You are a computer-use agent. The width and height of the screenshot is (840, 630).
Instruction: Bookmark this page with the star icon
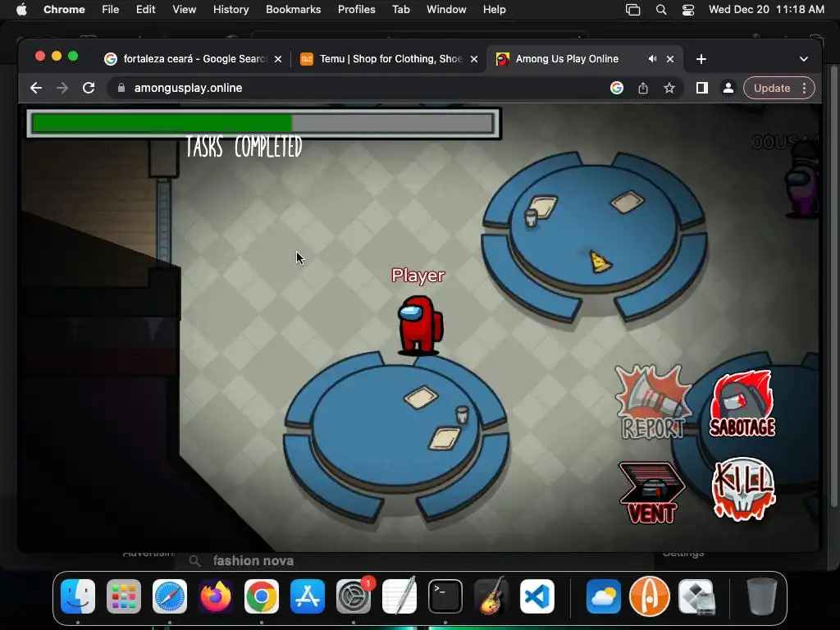669,88
